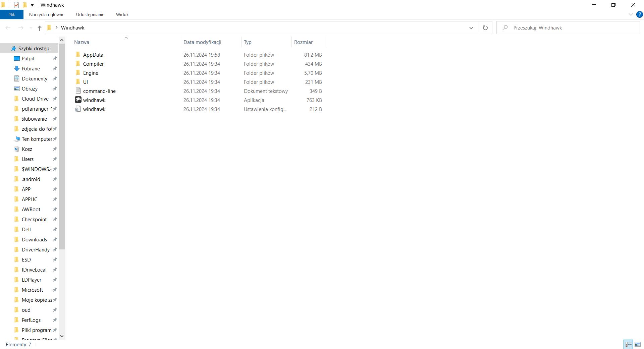Switch to Large icons view layout
644x349 pixels.
[x=637, y=344]
